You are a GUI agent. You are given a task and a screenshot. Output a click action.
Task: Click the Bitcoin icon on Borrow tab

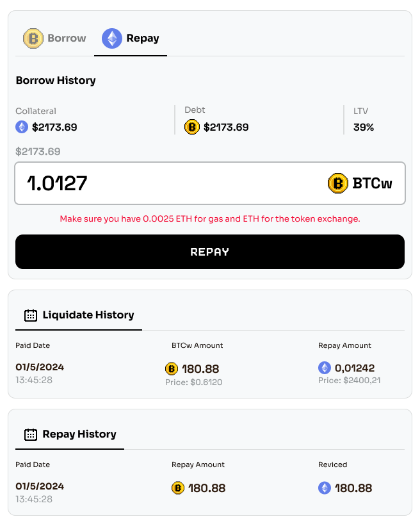coord(33,38)
